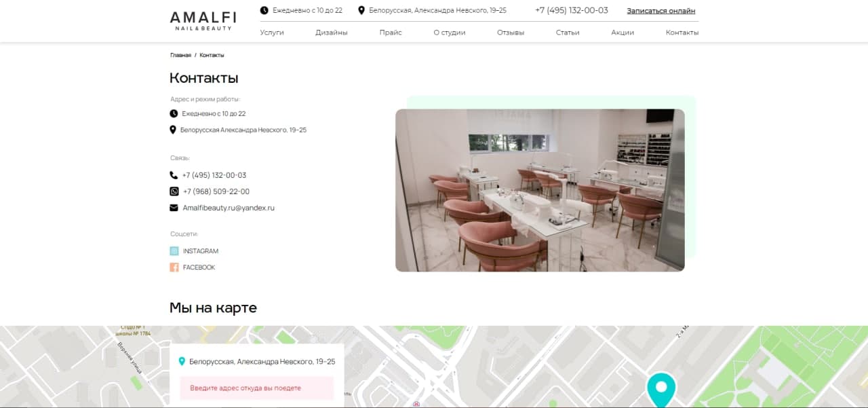Viewport: 868px width, 408px height.
Task: Click the Контакты breadcrumb text
Action: 212,55
